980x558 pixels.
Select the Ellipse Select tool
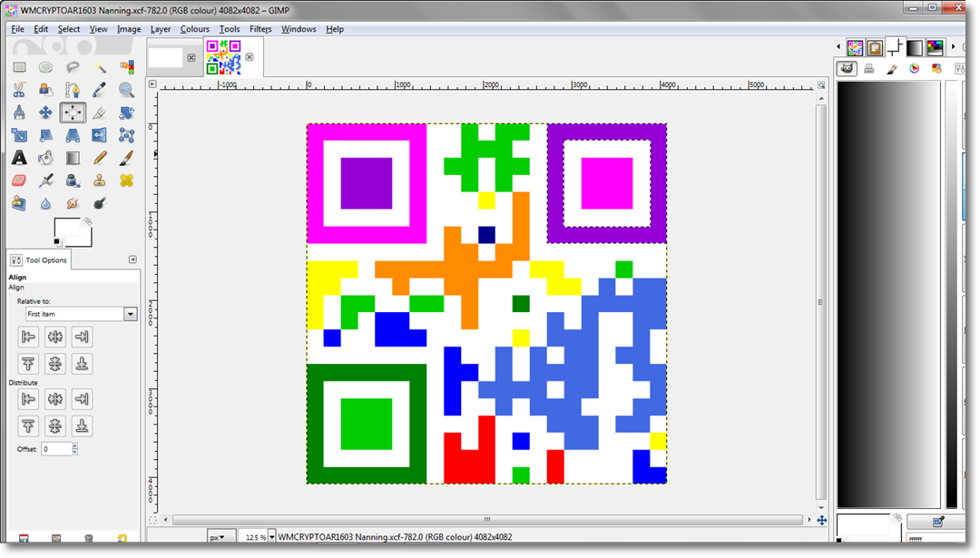45,67
